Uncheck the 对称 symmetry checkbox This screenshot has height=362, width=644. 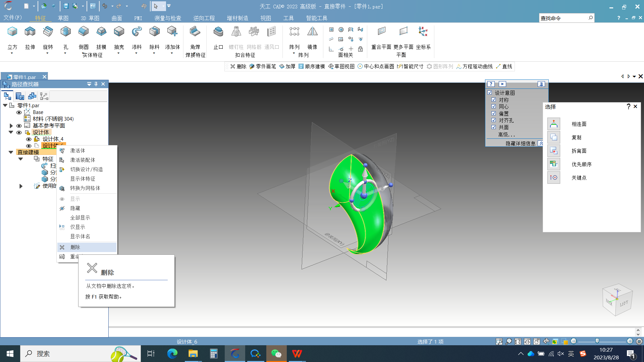pyautogui.click(x=494, y=100)
